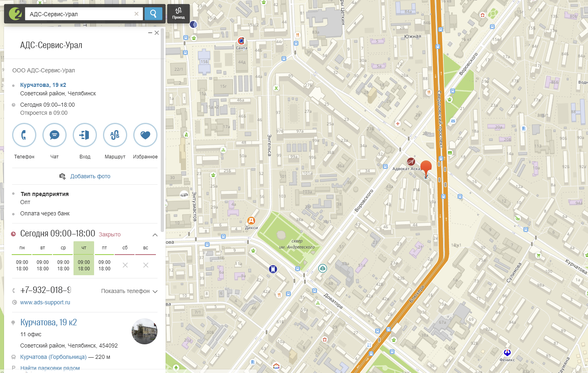Viewport: 588px width, 373px height.
Task: Close the АДС-Сервис-Урал info card
Action: click(x=157, y=33)
